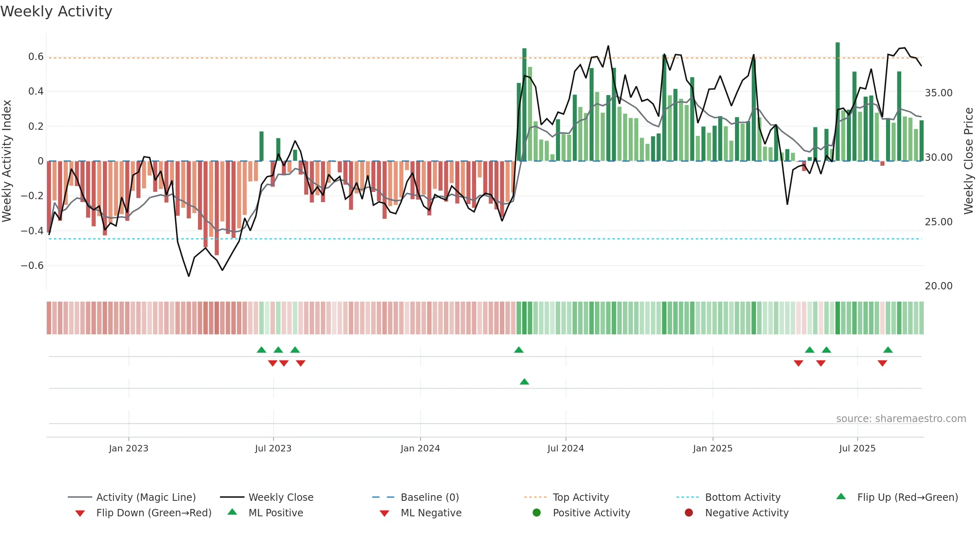Image resolution: width=980 pixels, height=551 pixels.
Task: Toggle Flip Down (Green→Red) legend entry
Action: [x=143, y=513]
